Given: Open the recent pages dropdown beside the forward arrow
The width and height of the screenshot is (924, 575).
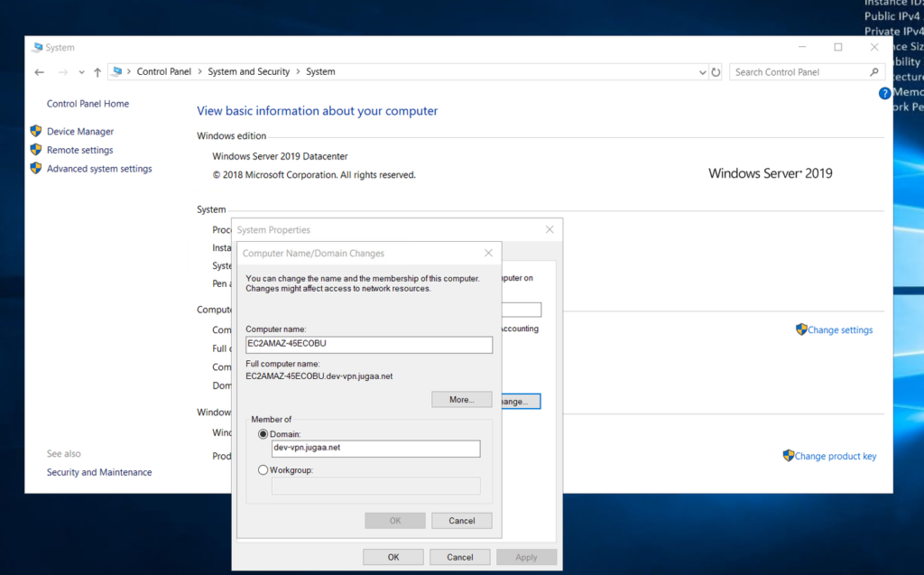Looking at the screenshot, I should [x=81, y=71].
